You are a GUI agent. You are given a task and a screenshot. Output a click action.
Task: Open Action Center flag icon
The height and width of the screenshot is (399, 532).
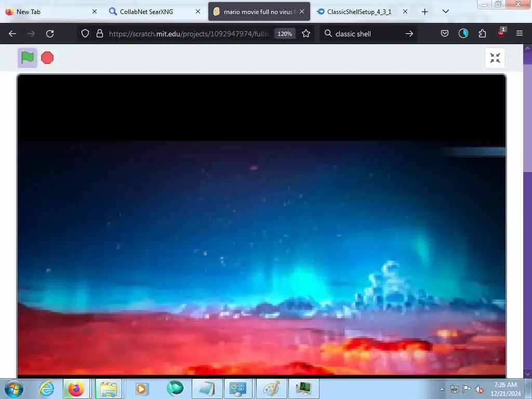(x=467, y=389)
